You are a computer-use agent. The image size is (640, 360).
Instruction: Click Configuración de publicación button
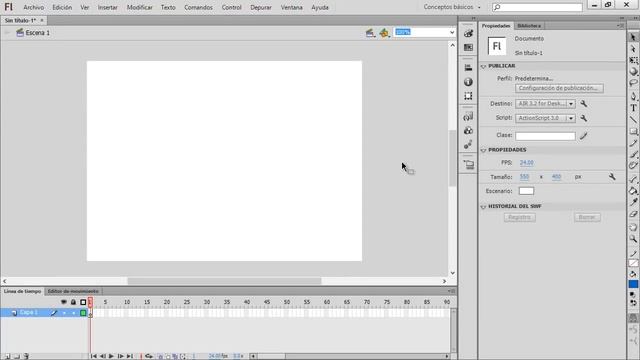[559, 88]
